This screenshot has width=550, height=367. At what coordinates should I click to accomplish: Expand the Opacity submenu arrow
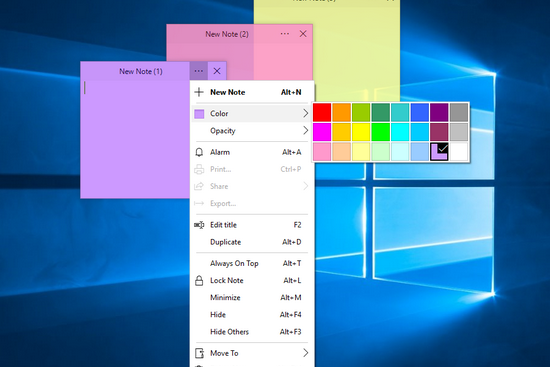tap(306, 131)
